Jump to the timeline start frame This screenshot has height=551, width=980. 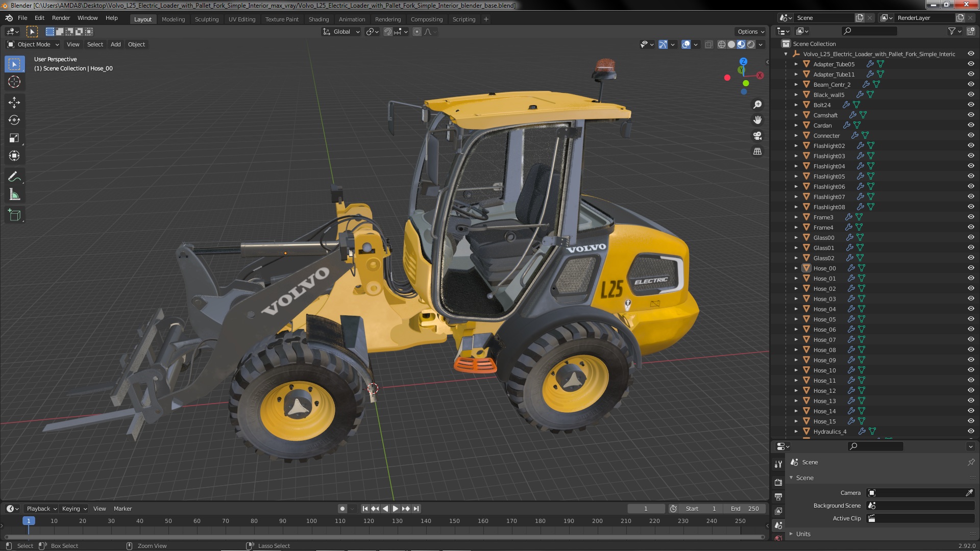(365, 509)
